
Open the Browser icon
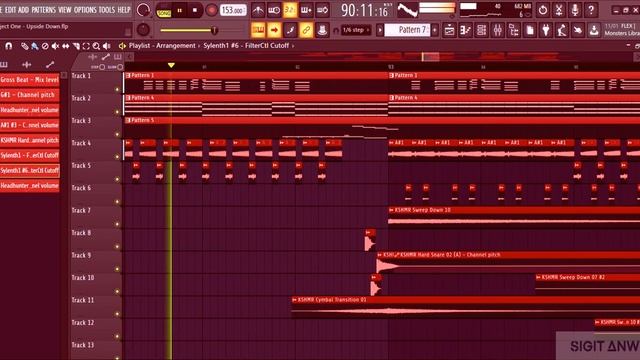(x=514, y=30)
